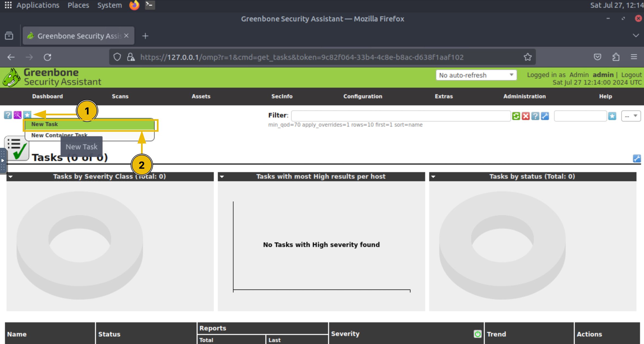Open filter help via blue question mark

pos(535,116)
